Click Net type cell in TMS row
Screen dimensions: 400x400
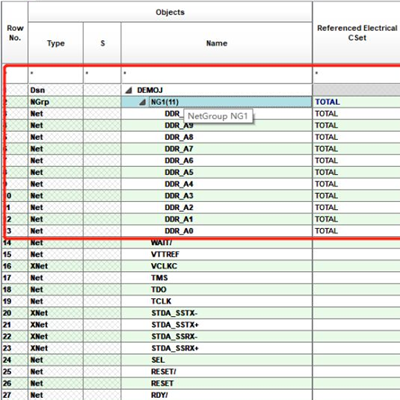[56, 278]
